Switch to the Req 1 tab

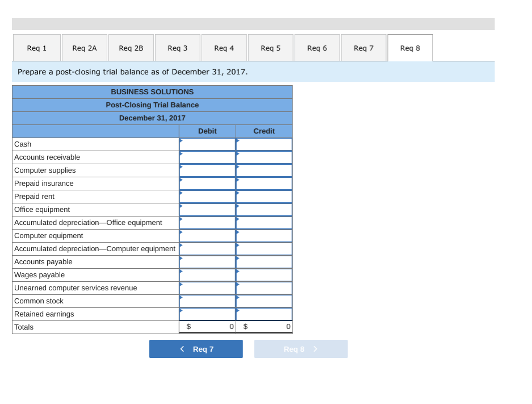[37, 48]
